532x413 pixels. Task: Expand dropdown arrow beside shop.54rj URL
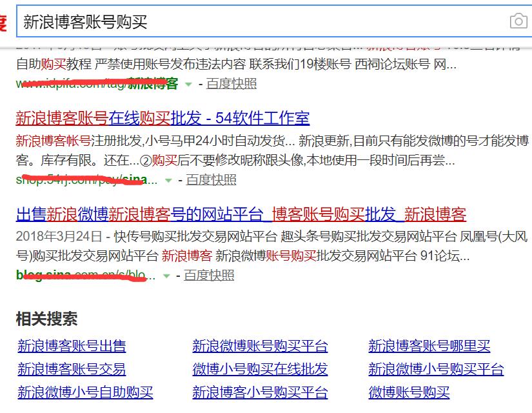[168, 180]
